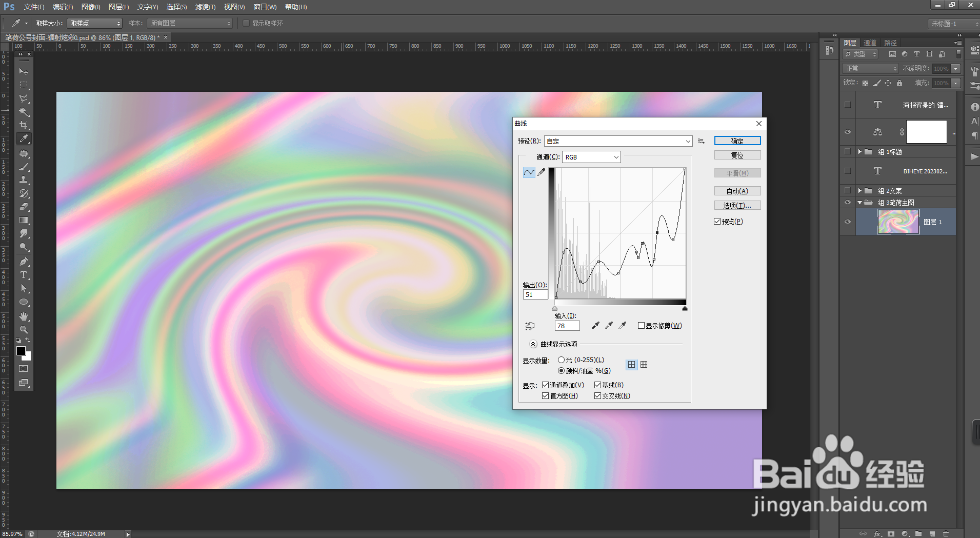Open the 窗口 menu

[265, 7]
